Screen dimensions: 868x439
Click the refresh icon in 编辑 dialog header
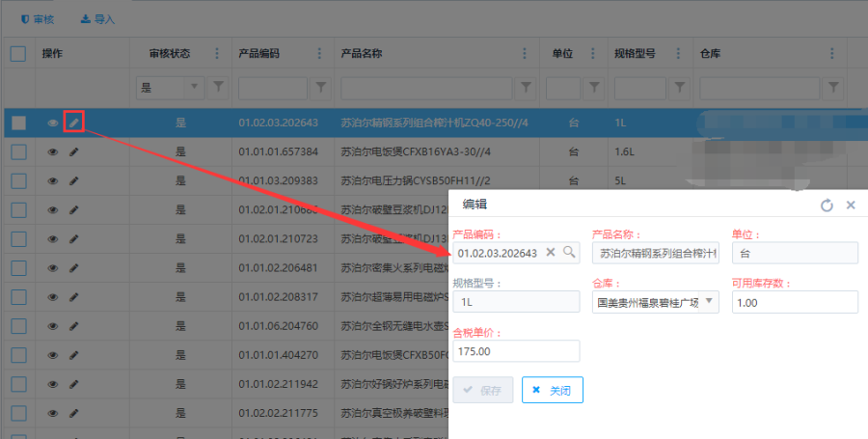[827, 206]
